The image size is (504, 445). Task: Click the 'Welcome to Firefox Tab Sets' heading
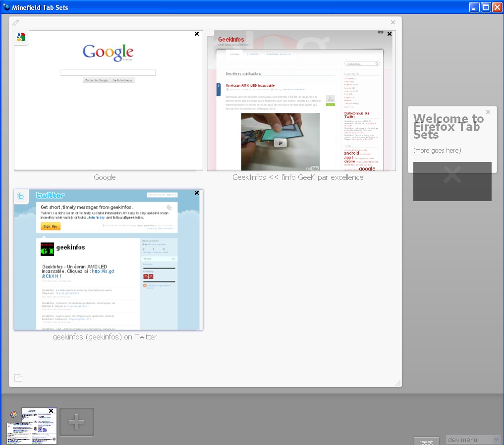pyautogui.click(x=448, y=126)
